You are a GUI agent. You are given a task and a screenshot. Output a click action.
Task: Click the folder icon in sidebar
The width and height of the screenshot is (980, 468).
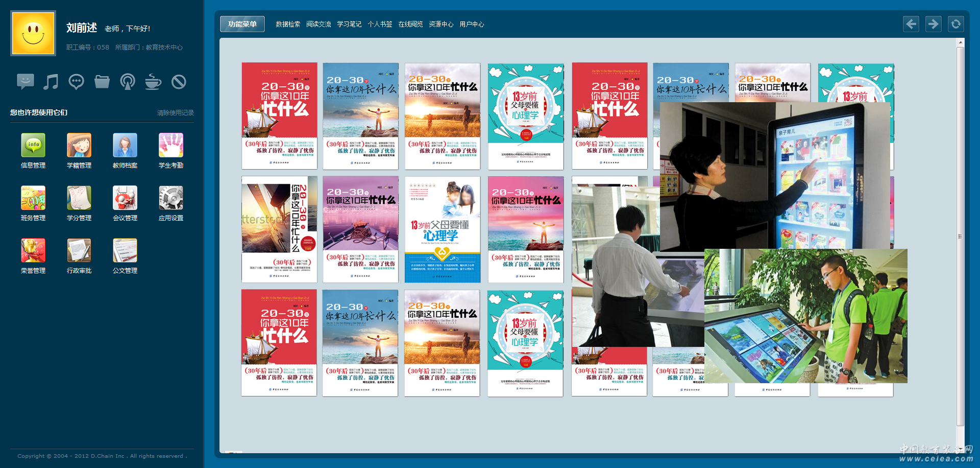click(102, 82)
